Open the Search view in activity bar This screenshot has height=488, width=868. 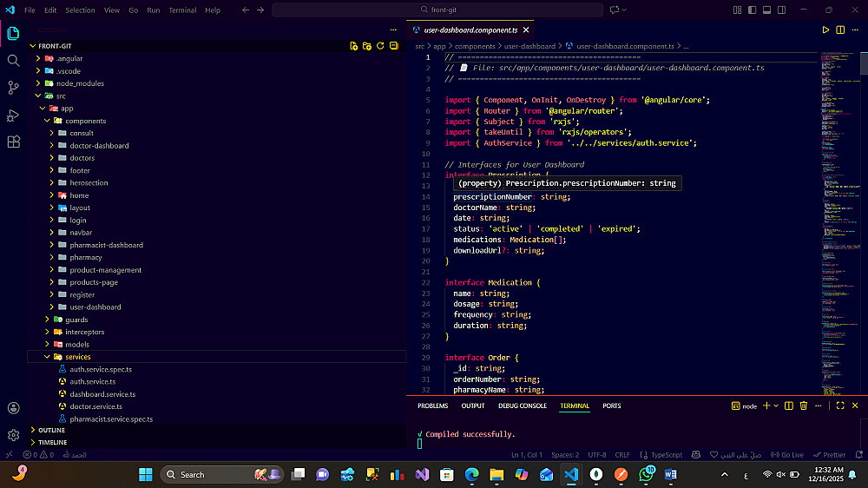(13, 61)
